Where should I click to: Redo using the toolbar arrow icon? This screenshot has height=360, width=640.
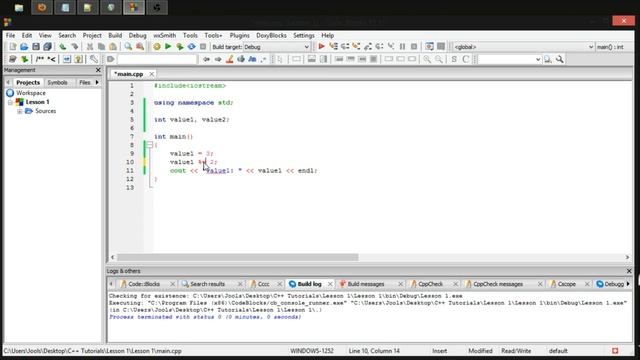tap(74, 47)
